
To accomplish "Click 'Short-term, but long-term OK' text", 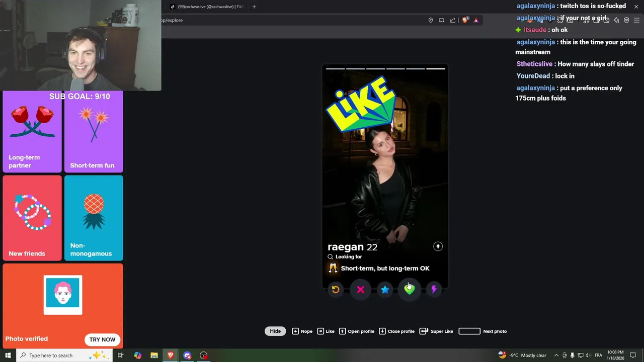I will (385, 268).
